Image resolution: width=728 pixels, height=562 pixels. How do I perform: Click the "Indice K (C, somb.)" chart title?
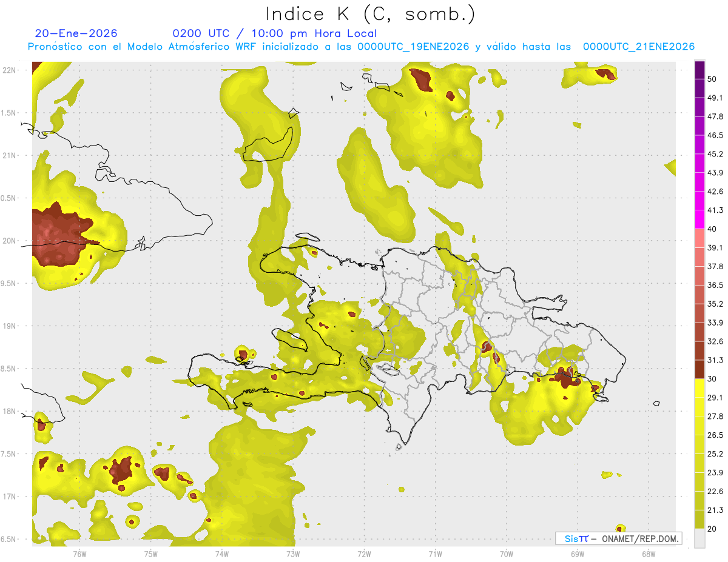tap(370, 14)
